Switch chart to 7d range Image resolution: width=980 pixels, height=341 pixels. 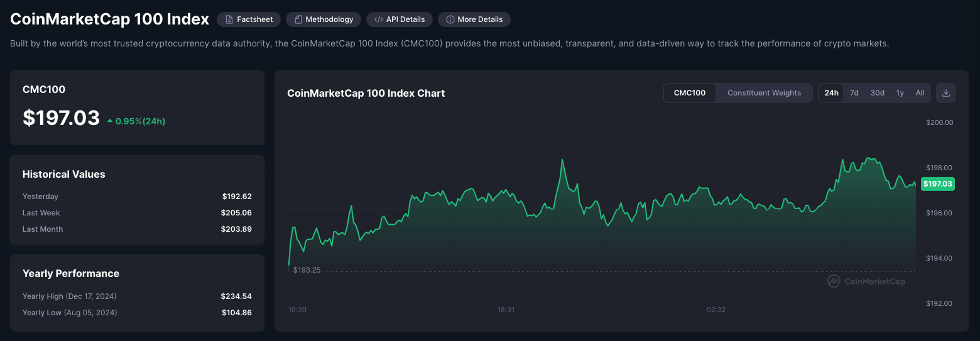[x=854, y=93]
